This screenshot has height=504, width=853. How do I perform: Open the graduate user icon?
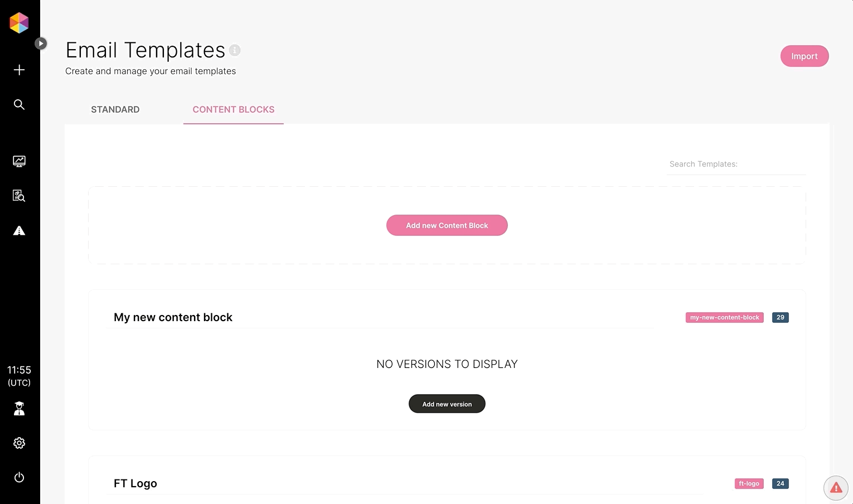click(19, 409)
